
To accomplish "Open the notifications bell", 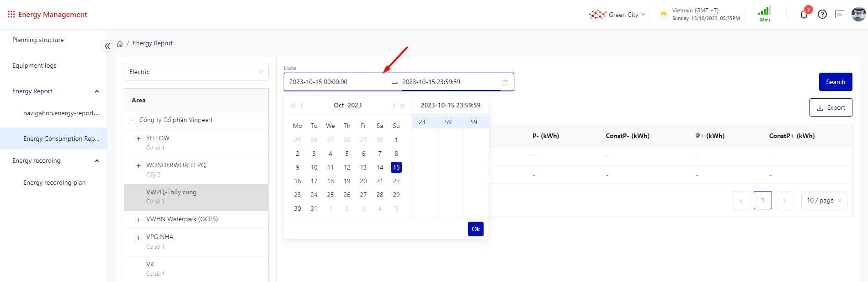I will pyautogui.click(x=804, y=15).
